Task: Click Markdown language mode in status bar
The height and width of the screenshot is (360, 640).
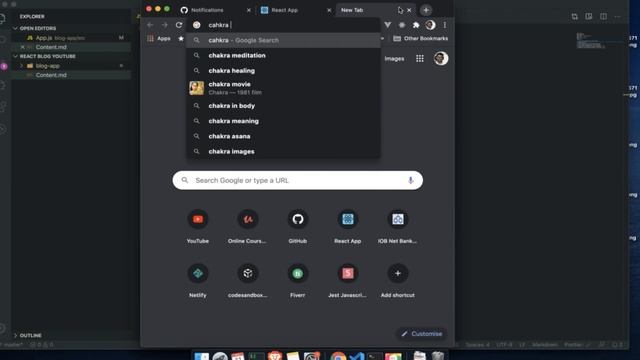Action: tap(545, 345)
